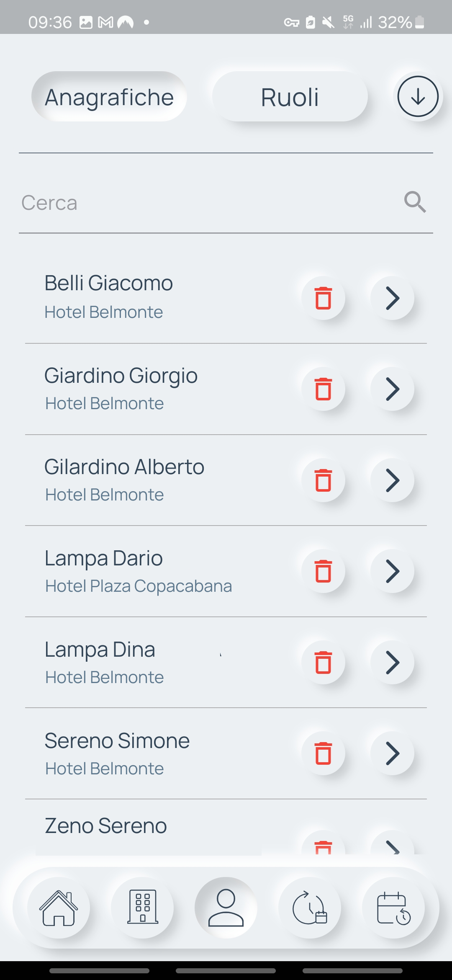This screenshot has height=980, width=452.
Task: Tap the circled down-arrow download icon
Action: pos(418,96)
